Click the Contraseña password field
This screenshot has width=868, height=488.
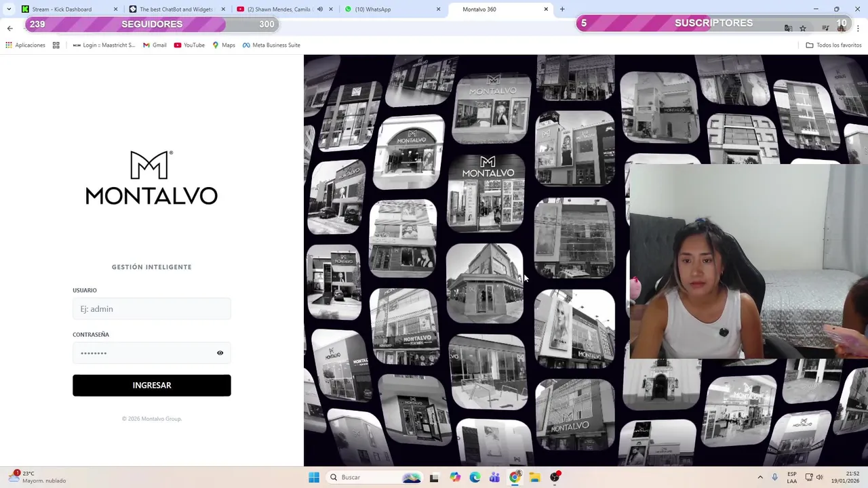152,353
